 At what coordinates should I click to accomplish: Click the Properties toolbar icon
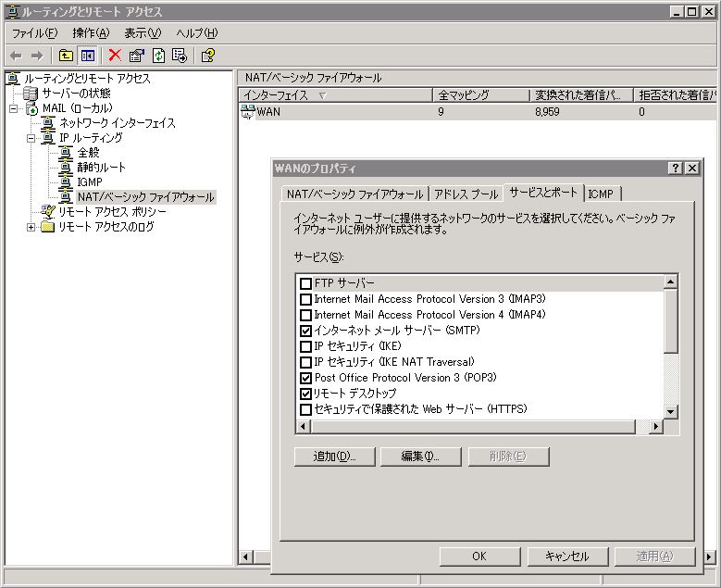coord(137,56)
